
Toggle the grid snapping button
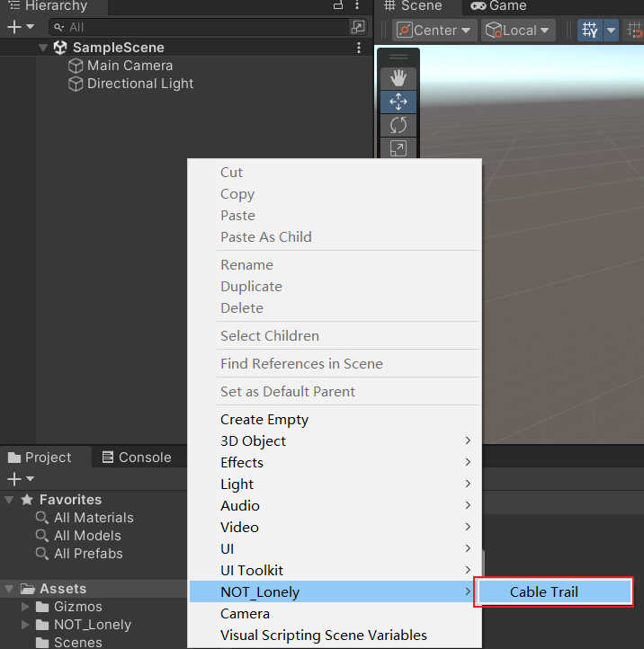coord(590,31)
